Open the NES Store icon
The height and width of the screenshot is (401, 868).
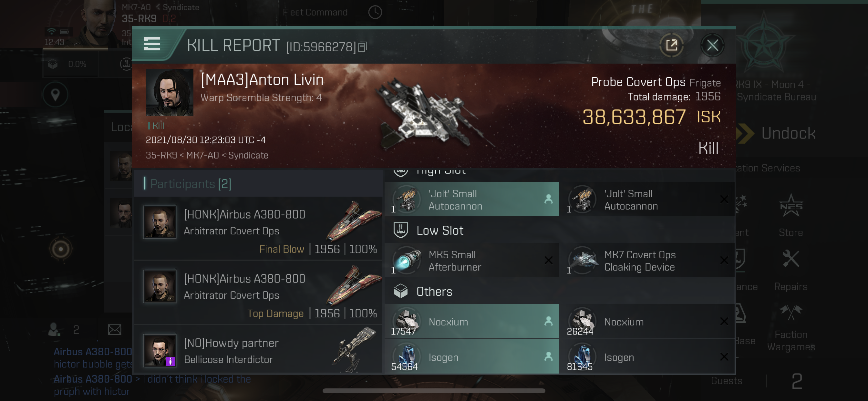[790, 216]
